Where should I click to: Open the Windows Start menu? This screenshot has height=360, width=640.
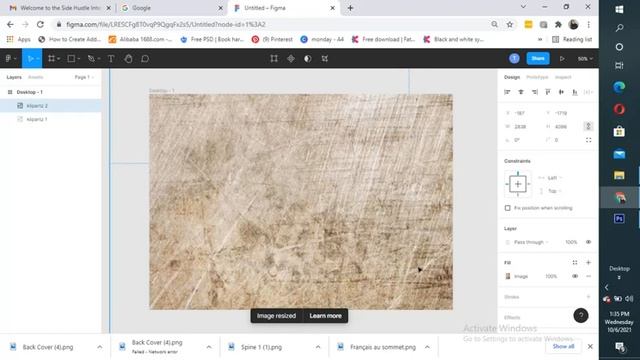(619, 9)
